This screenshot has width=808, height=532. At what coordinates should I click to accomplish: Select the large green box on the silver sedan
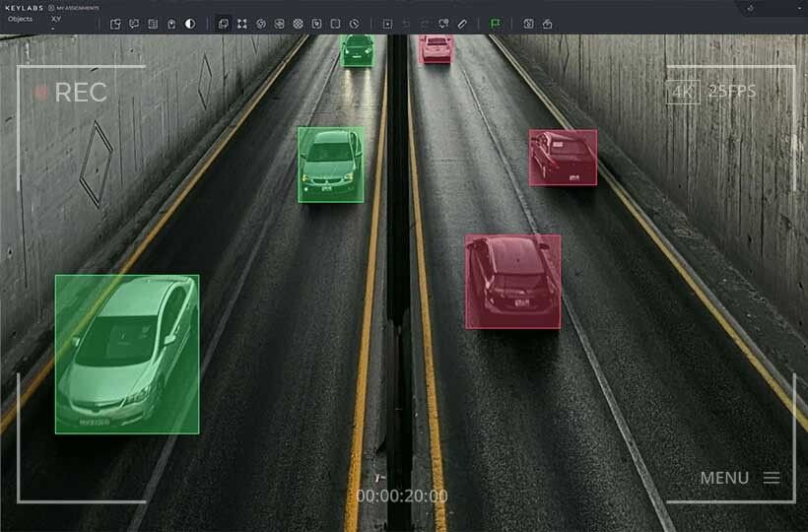(x=127, y=355)
